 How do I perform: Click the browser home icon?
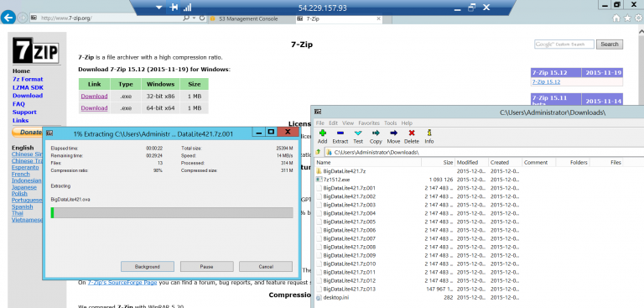pyautogui.click(x=616, y=18)
